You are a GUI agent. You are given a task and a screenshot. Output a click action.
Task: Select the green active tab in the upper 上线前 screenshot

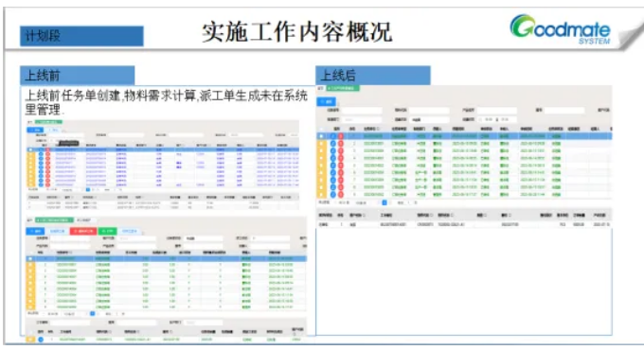[x=48, y=122]
